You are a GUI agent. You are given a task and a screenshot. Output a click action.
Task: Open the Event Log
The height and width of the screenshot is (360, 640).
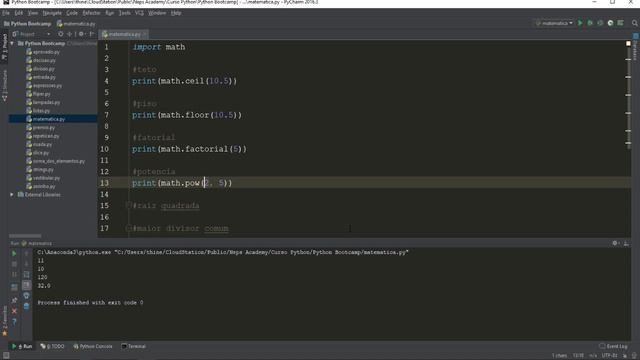coord(613,346)
